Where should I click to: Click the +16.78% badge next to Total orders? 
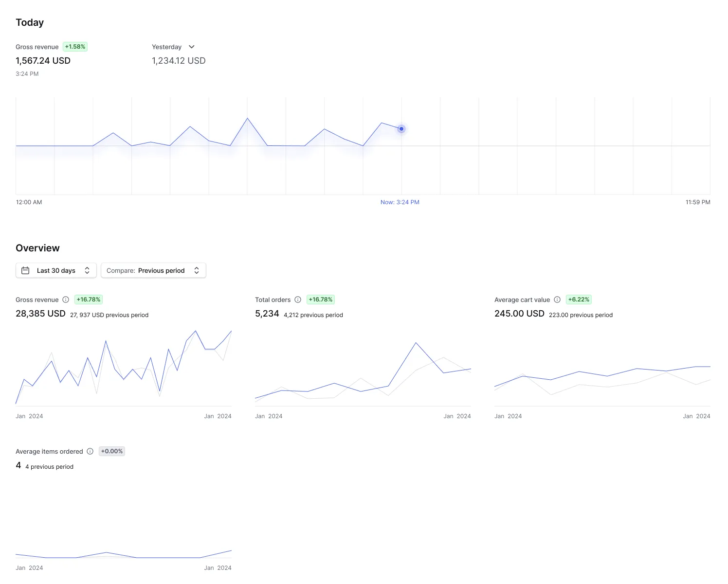pyautogui.click(x=320, y=300)
